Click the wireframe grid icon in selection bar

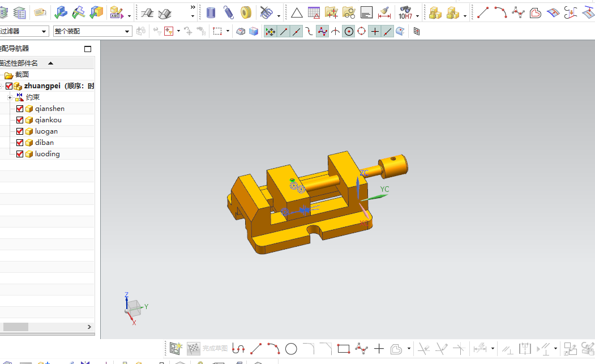[417, 32]
